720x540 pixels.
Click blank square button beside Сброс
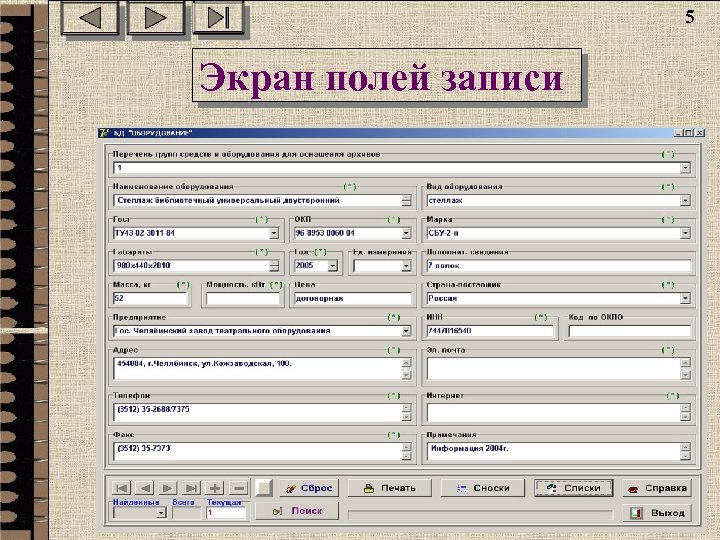[264, 488]
